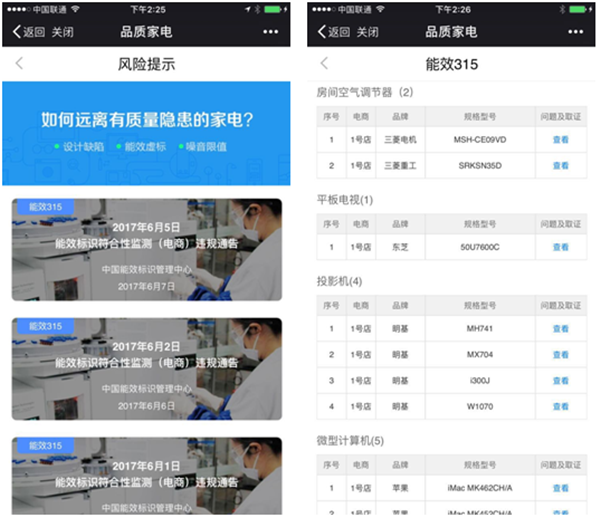This screenshot has height=517, width=600.
Task: Tap Bluetooth icon in right phone status bar
Action: 562,10
